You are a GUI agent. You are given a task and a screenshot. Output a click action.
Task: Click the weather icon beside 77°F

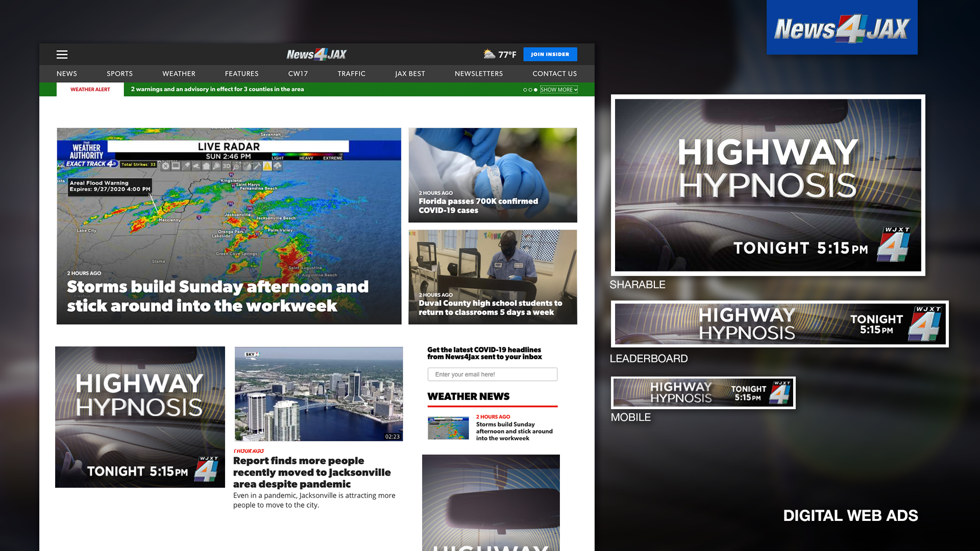click(489, 54)
